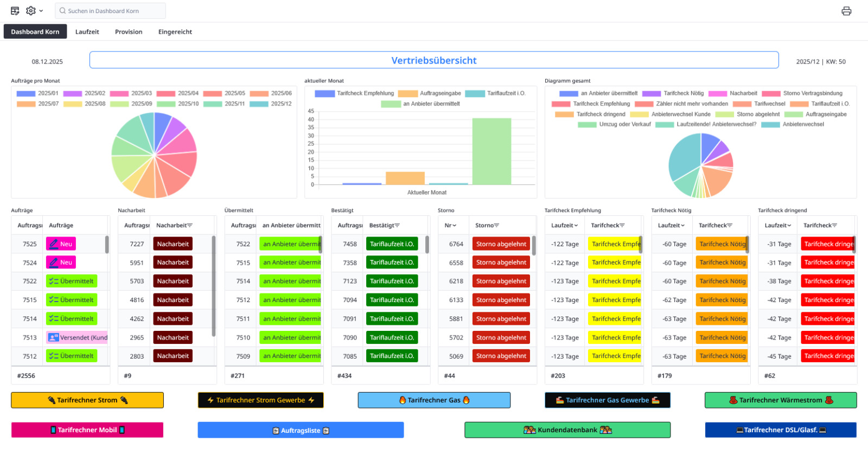Click the filter icon on Bestätigt column
Image resolution: width=868 pixels, height=461 pixels.
397,226
